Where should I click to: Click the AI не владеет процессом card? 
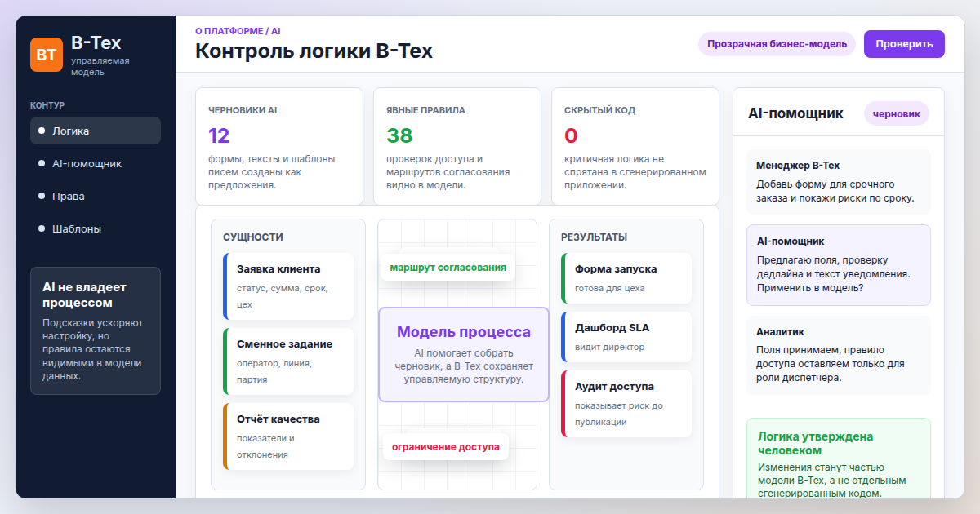[96, 330]
